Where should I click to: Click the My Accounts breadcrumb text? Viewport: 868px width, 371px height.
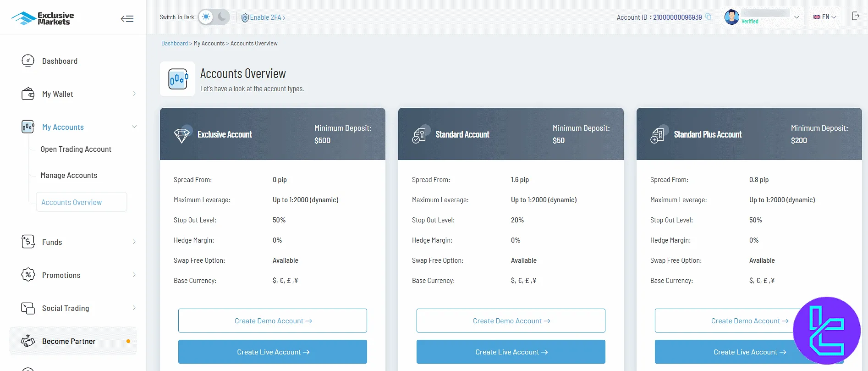pyautogui.click(x=209, y=43)
